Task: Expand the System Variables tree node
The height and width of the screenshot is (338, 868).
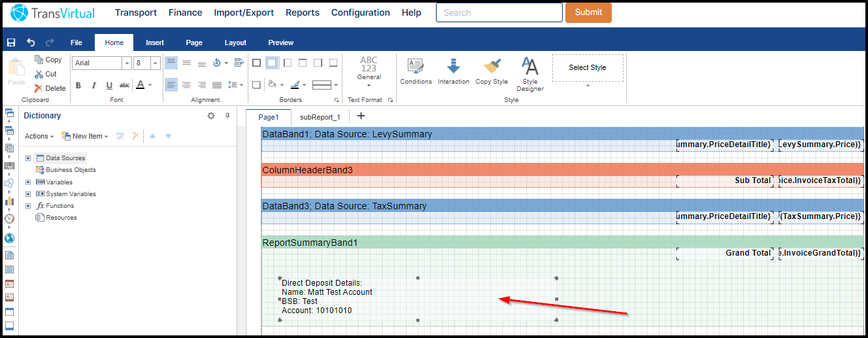Action: (x=28, y=194)
